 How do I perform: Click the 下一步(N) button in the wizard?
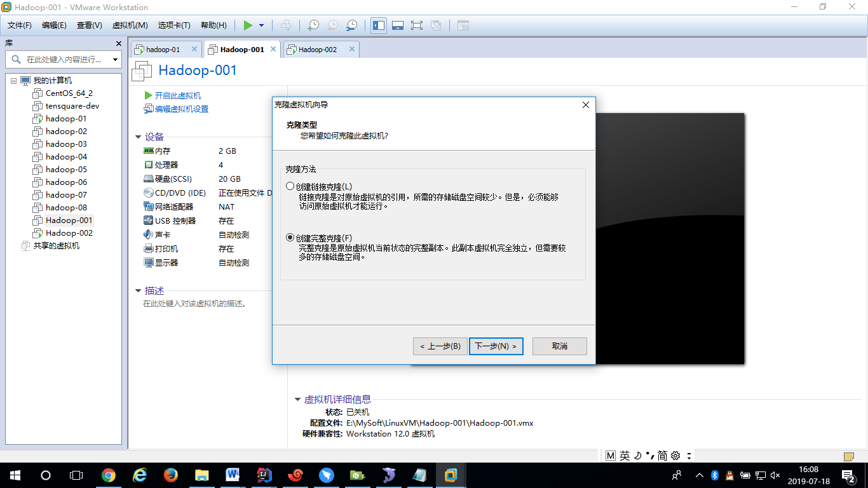tap(496, 346)
